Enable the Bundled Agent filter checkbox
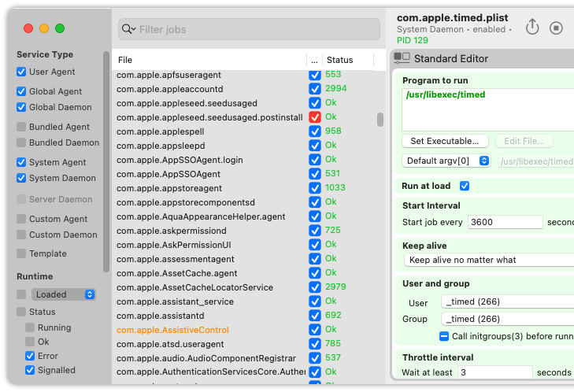 click(21, 127)
